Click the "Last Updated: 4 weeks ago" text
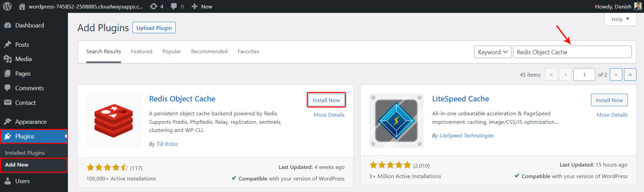644x192 pixels. pyautogui.click(x=312, y=167)
